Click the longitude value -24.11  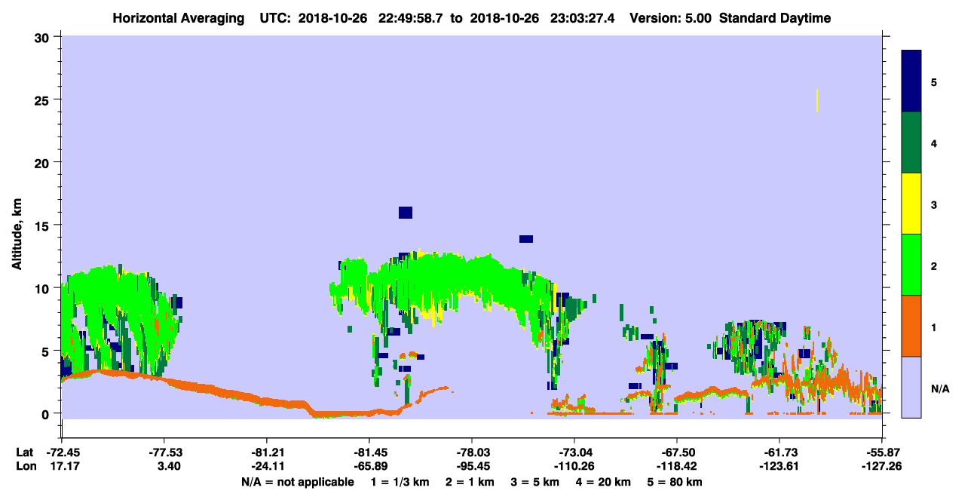click(267, 466)
